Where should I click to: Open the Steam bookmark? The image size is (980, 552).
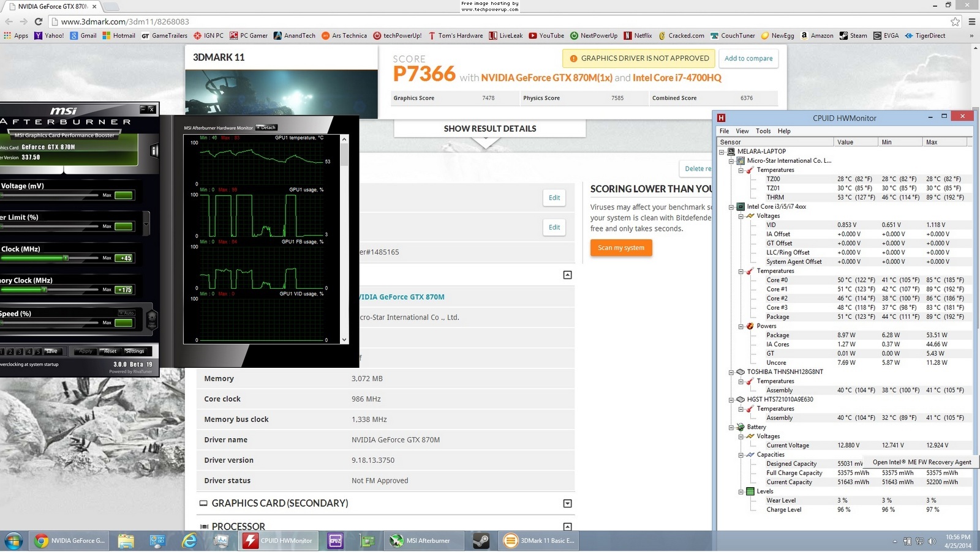[x=853, y=35]
